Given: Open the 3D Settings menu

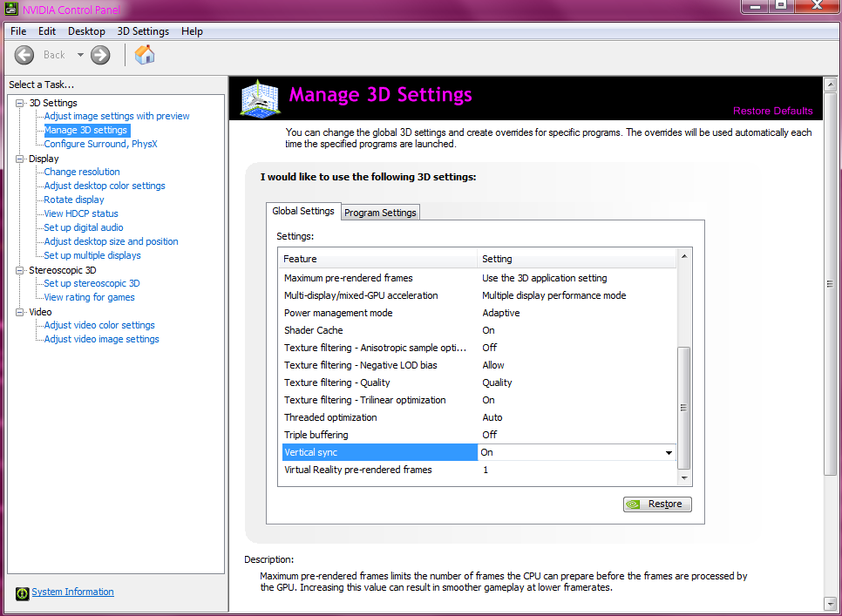Looking at the screenshot, I should tap(143, 31).
